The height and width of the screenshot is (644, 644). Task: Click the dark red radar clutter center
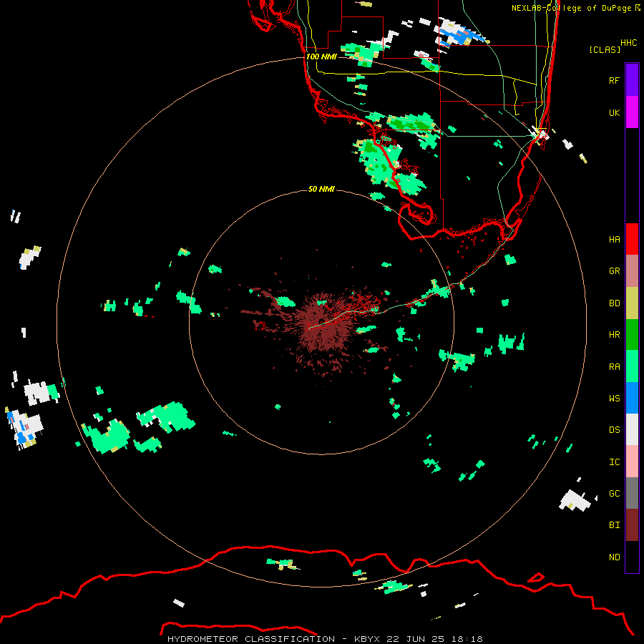(x=323, y=322)
